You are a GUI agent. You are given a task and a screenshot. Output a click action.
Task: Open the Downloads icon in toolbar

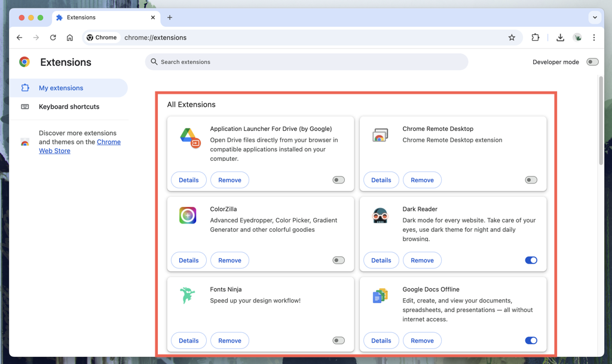coord(560,38)
